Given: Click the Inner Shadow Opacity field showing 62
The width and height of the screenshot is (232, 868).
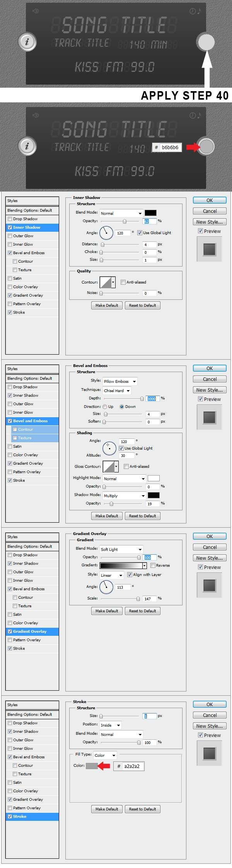Looking at the screenshot, I should click(x=150, y=221).
